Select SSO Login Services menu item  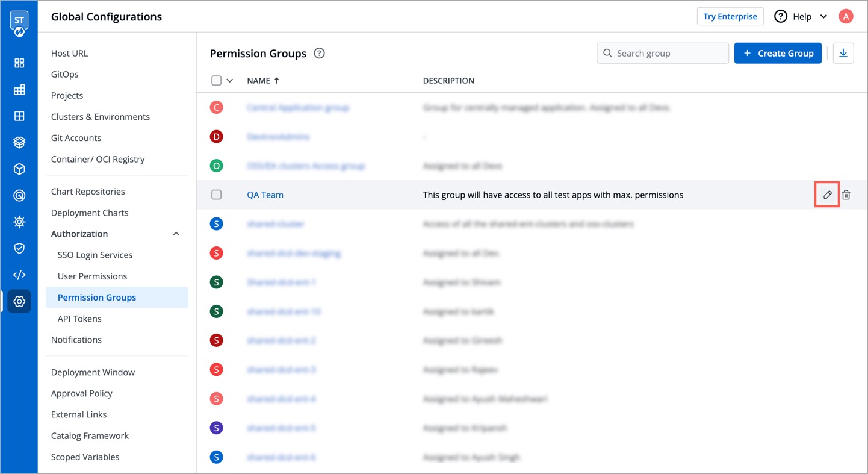[95, 255]
